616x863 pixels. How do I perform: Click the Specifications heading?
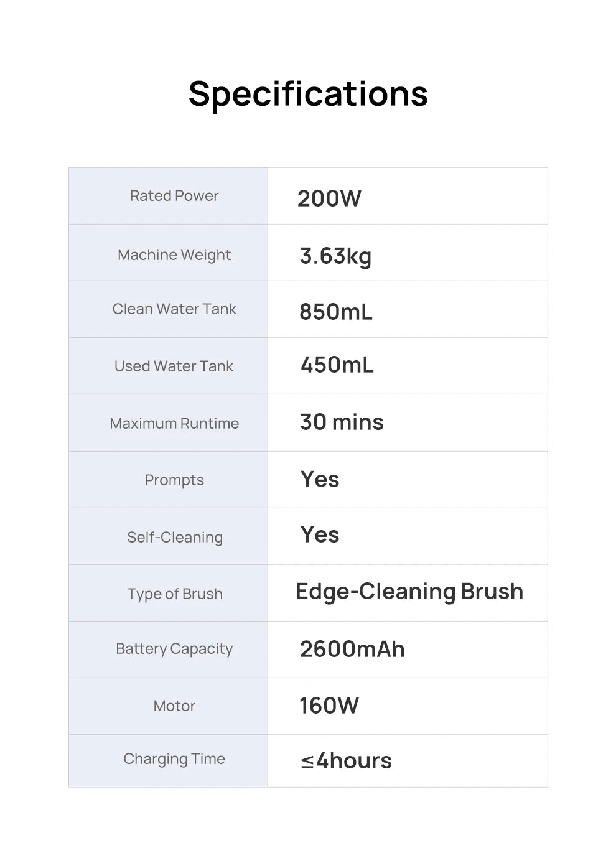click(308, 94)
